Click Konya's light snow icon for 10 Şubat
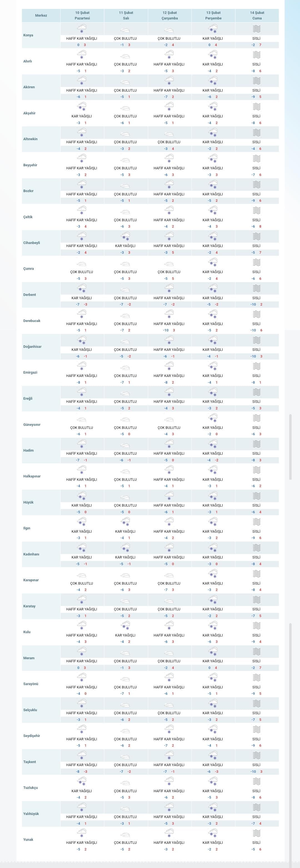 [82, 29]
